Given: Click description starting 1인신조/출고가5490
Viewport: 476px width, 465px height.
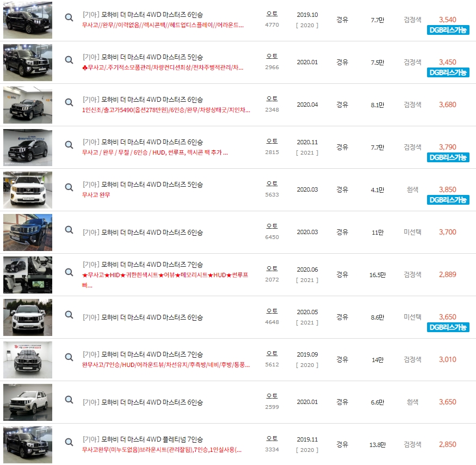Looking at the screenshot, I should 166,110.
